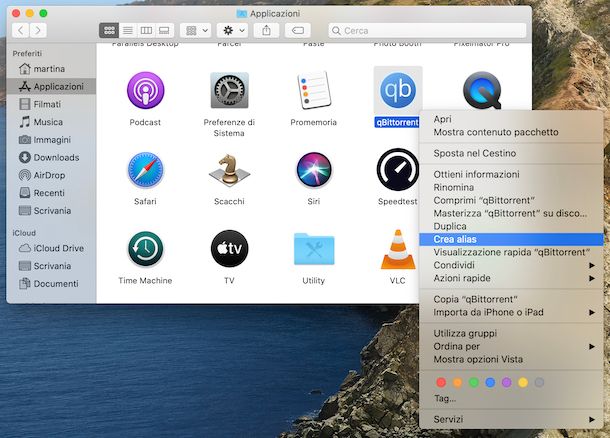Open Musica in the sidebar
Screen dimensions: 610x438
pyautogui.click(x=51, y=122)
